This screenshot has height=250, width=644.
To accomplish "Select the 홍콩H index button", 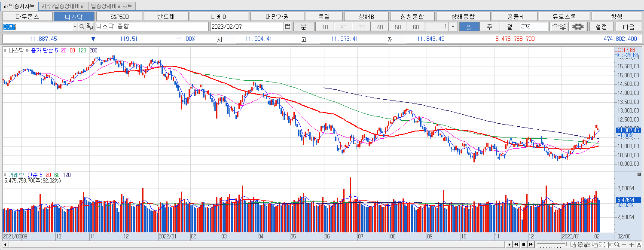I will coord(515,16).
